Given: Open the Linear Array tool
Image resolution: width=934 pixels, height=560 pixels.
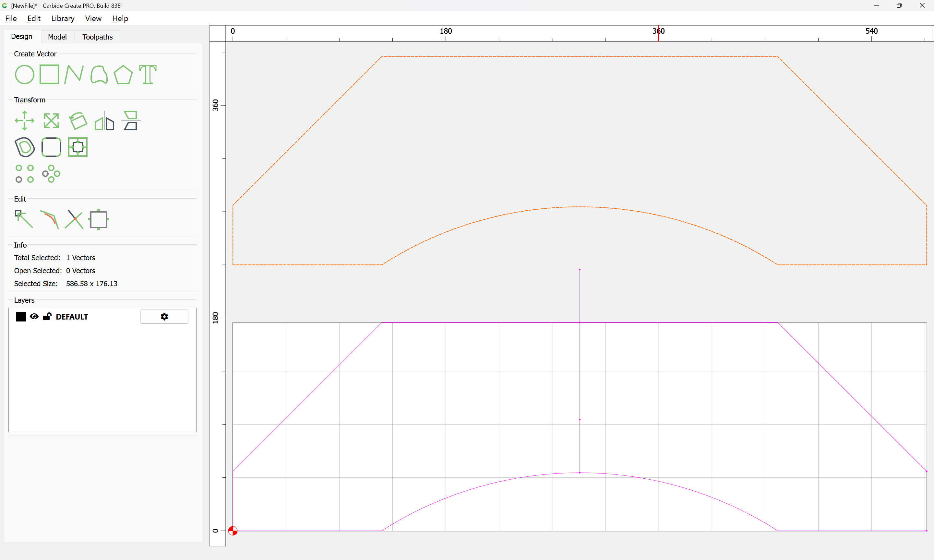Looking at the screenshot, I should [25, 174].
